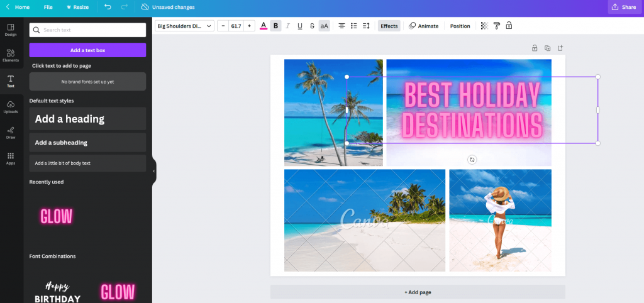Select the island beach photo
The width and height of the screenshot is (644, 303).
[x=365, y=221]
